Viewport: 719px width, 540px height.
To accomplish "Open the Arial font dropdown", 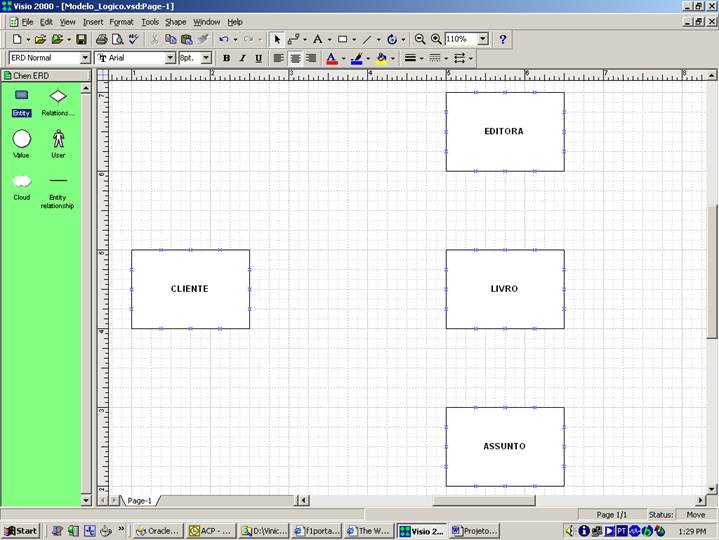I will pyautogui.click(x=170, y=58).
